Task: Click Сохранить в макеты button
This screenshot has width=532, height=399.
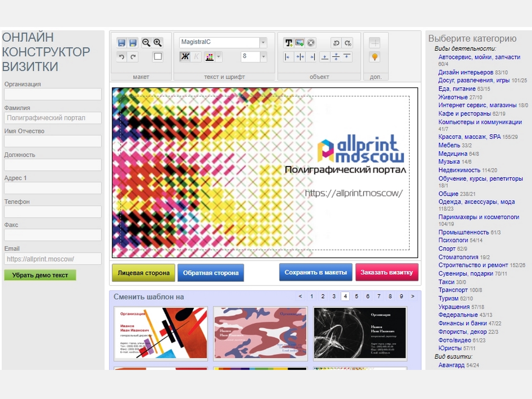Action: pos(316,272)
